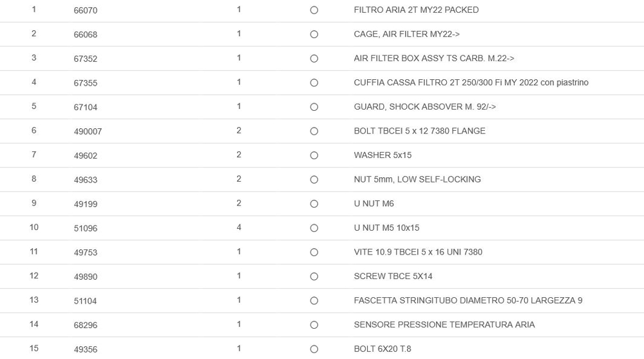Choose the circle beside GUARD, SHOCK ABSOVER
This screenshot has height=359, width=644.
tap(314, 107)
